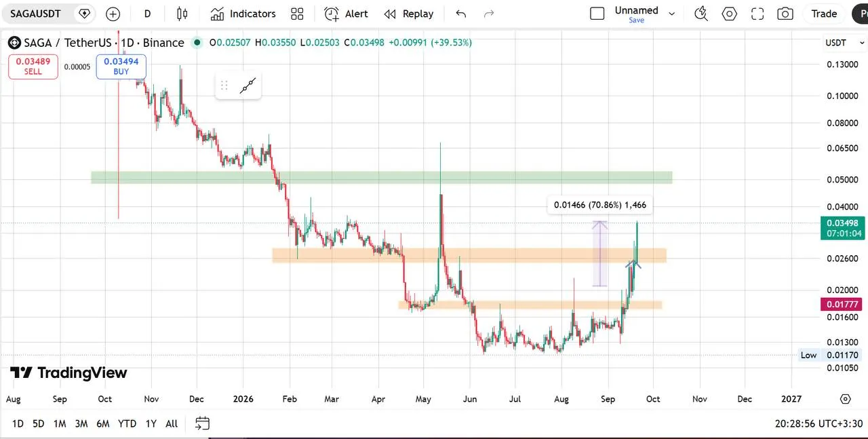
Task: Click the red 0.01777 price label
Action: pos(842,305)
